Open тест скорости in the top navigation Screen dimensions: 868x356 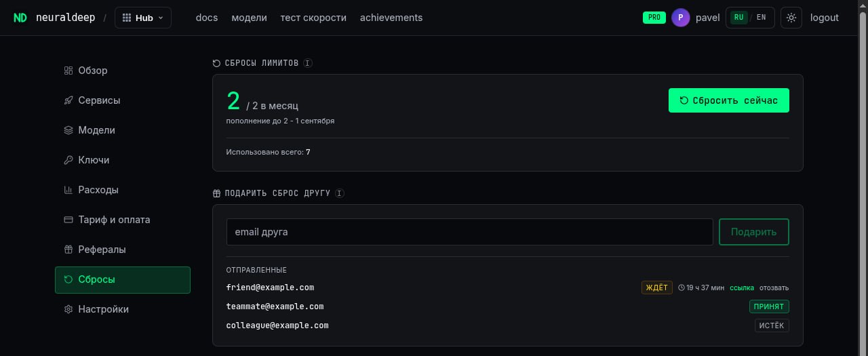point(313,18)
